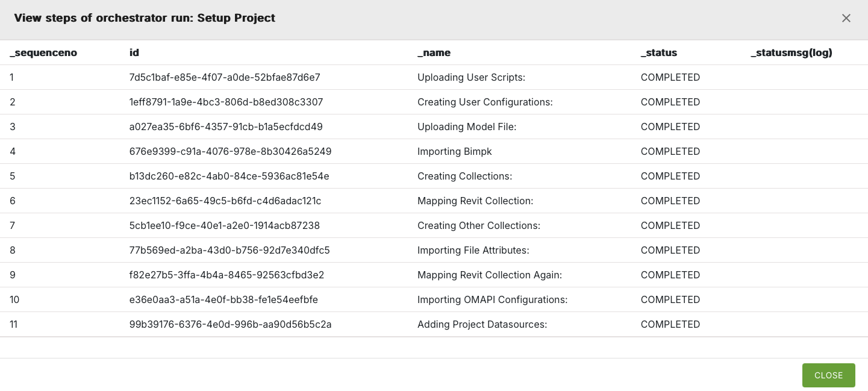Select the Importing Bimpk step
The width and height of the screenshot is (868, 391).
[x=454, y=151]
